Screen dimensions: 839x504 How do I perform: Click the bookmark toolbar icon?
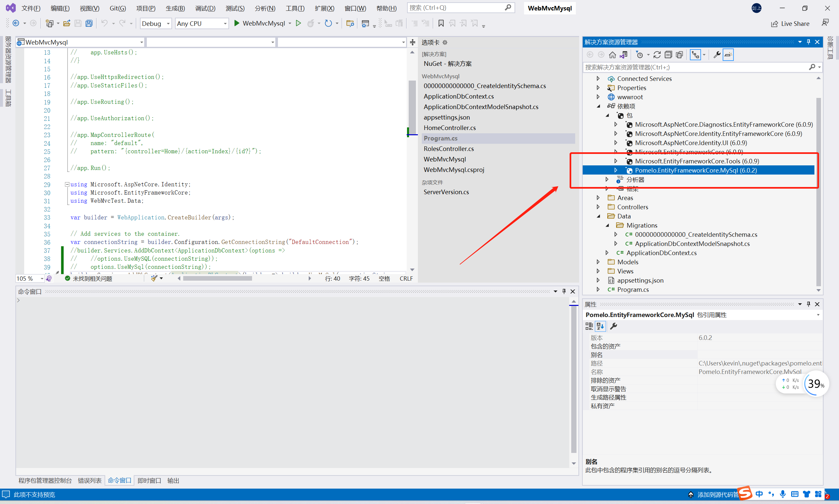point(441,24)
